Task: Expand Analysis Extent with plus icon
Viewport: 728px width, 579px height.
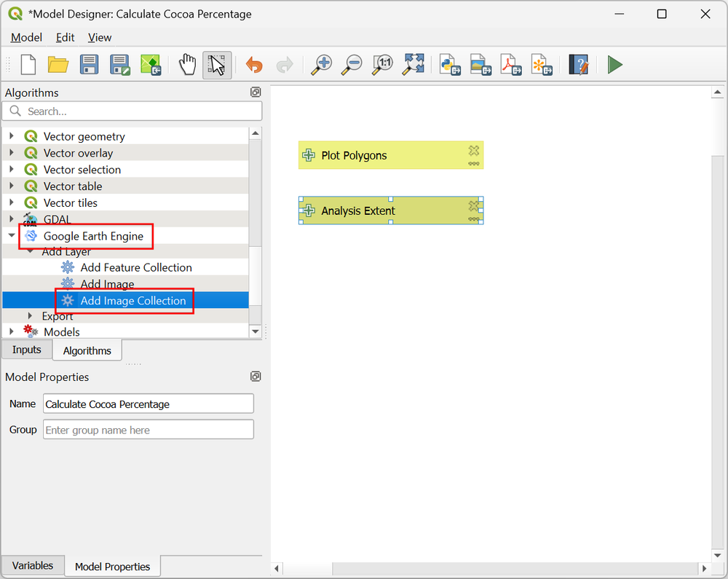Action: point(309,210)
